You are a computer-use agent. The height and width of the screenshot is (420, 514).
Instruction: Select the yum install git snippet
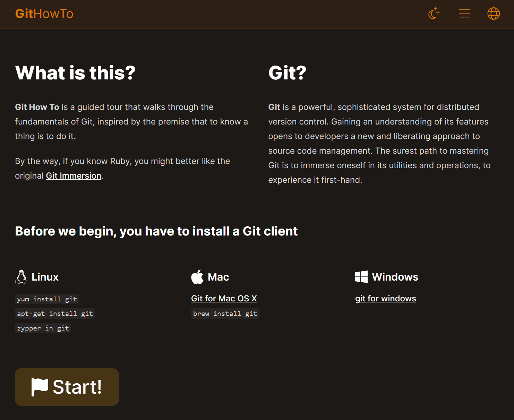click(x=47, y=299)
